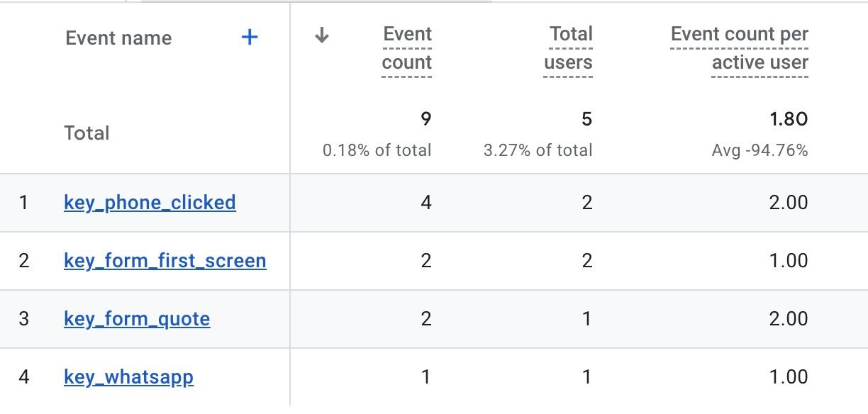Click the plus icon beside Event name
The image size is (868, 414).
(x=250, y=38)
